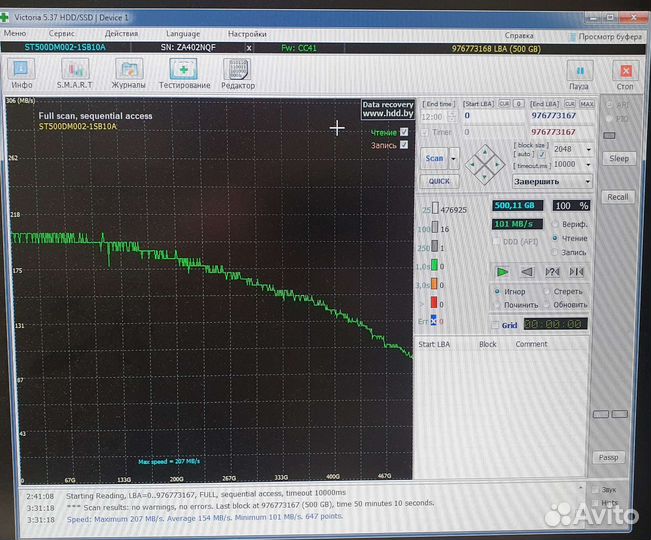Screen dimensions: 651x540
Task: Select the Стереть radio option
Action: coord(545,292)
